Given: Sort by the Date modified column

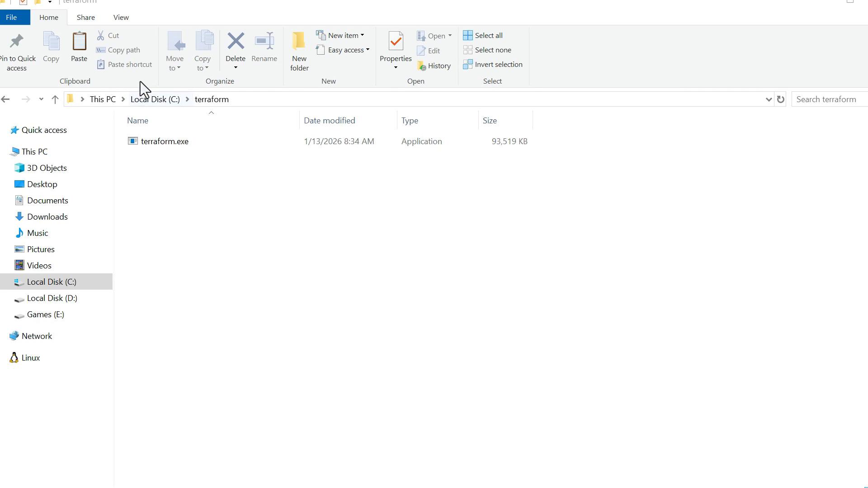Looking at the screenshot, I should tap(330, 121).
